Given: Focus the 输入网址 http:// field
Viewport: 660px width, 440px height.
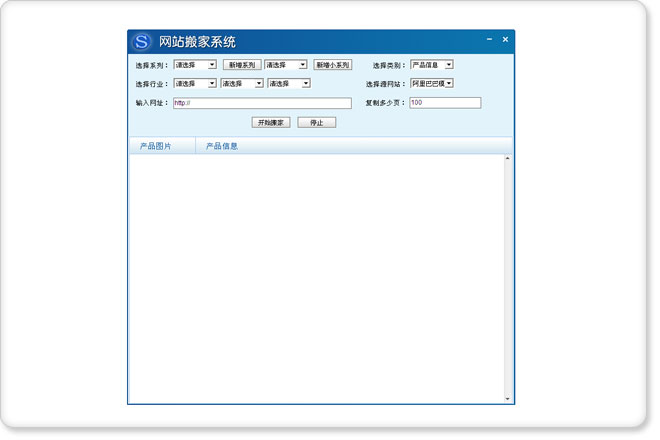Looking at the screenshot, I should [x=261, y=103].
